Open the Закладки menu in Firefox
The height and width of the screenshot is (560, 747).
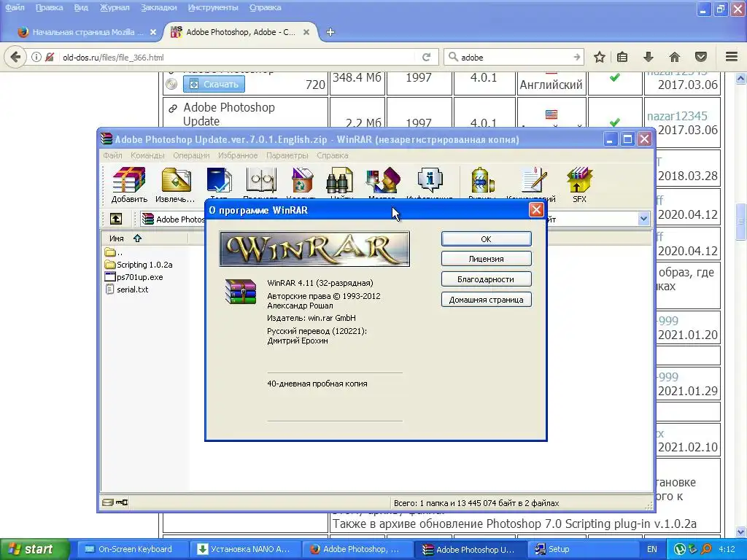tap(158, 7)
